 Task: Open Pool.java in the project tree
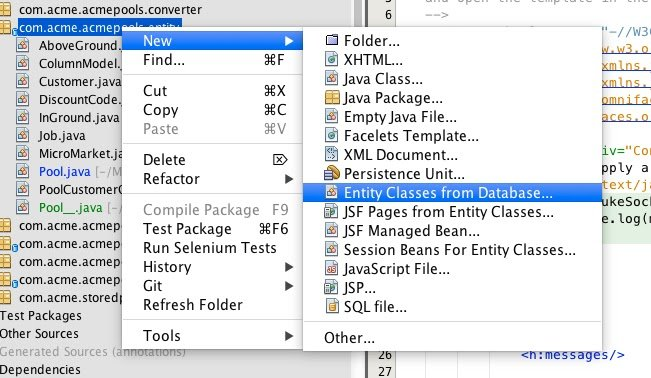click(64, 172)
